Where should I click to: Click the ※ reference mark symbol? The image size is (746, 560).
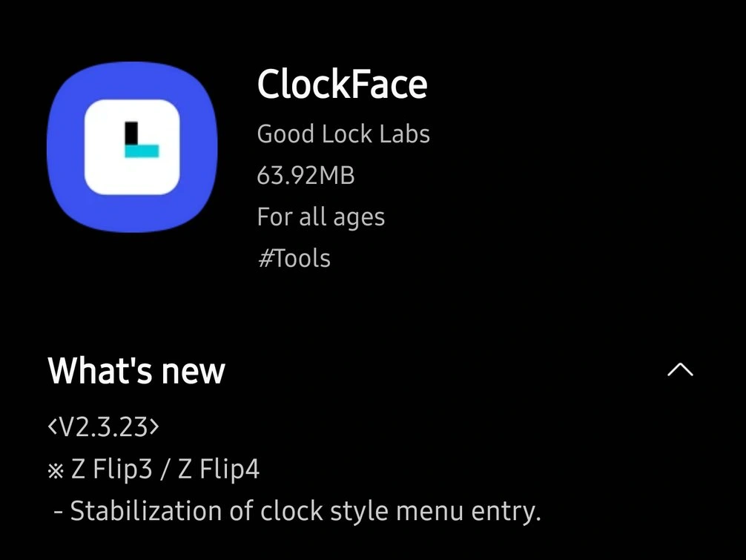(56, 471)
